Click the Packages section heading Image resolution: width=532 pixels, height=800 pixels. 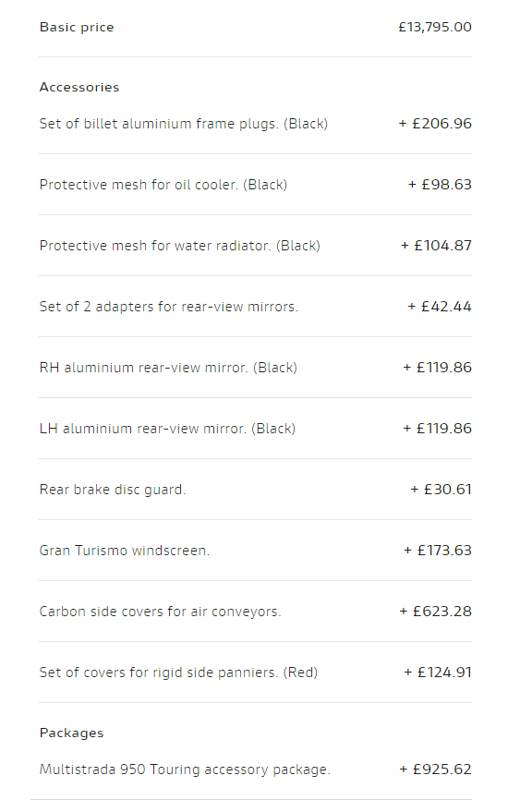pos(71,733)
